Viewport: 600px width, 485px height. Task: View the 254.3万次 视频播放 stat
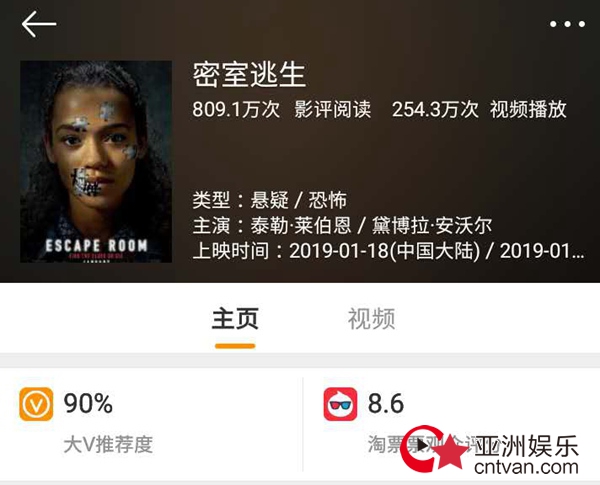click(479, 109)
